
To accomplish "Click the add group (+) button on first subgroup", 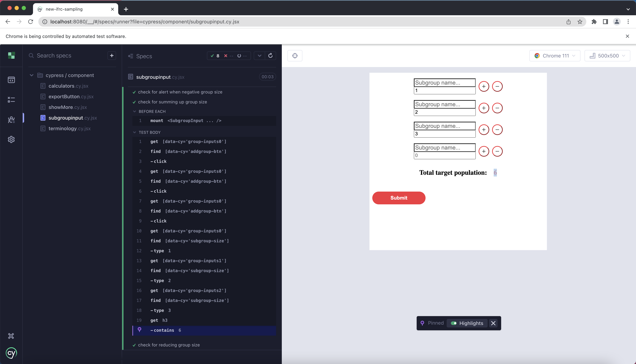I will (x=484, y=86).
